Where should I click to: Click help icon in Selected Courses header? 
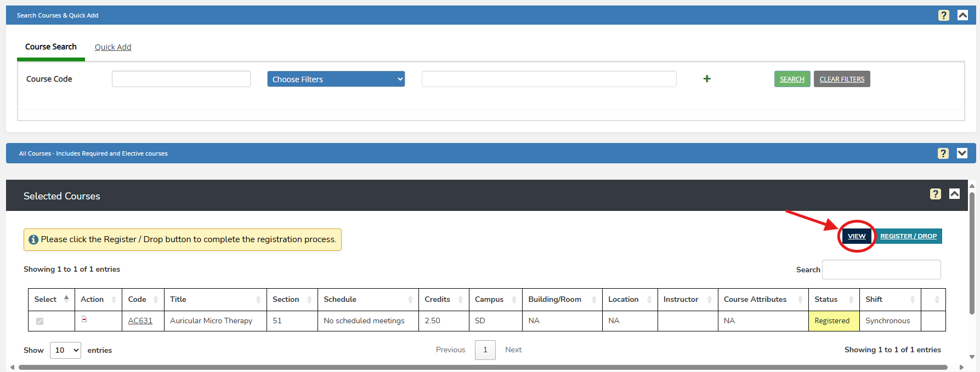pos(935,194)
